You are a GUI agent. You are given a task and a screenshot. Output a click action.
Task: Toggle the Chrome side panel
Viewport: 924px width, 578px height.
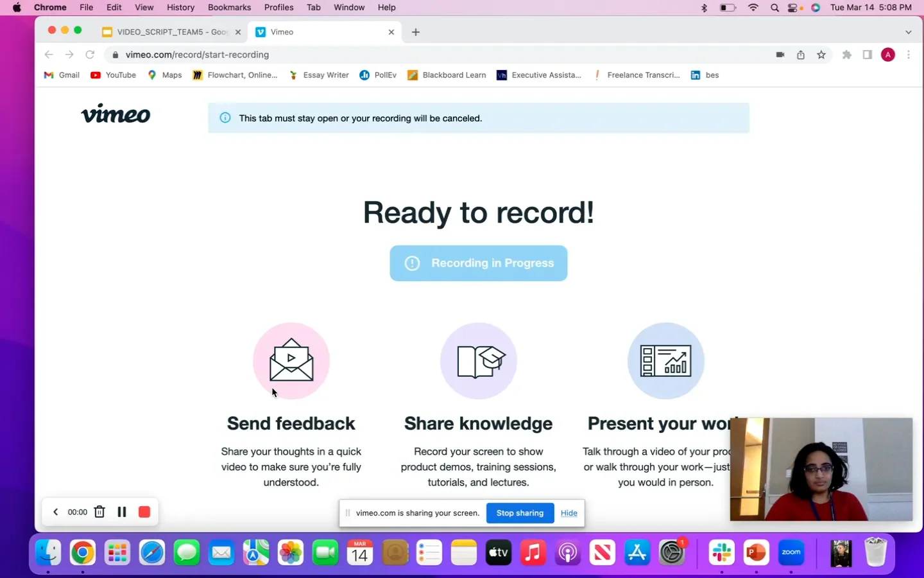[868, 55]
